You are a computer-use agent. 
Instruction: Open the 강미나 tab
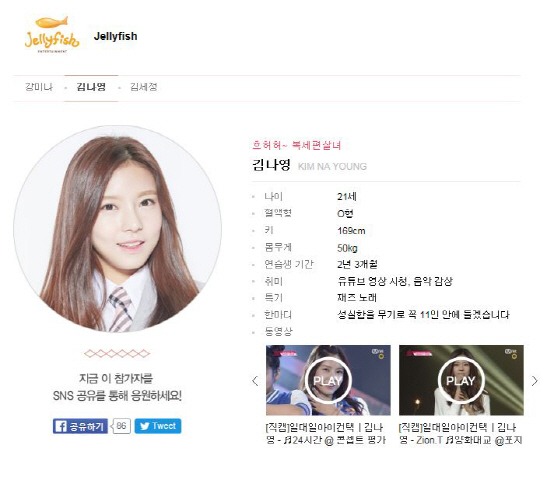[39, 87]
